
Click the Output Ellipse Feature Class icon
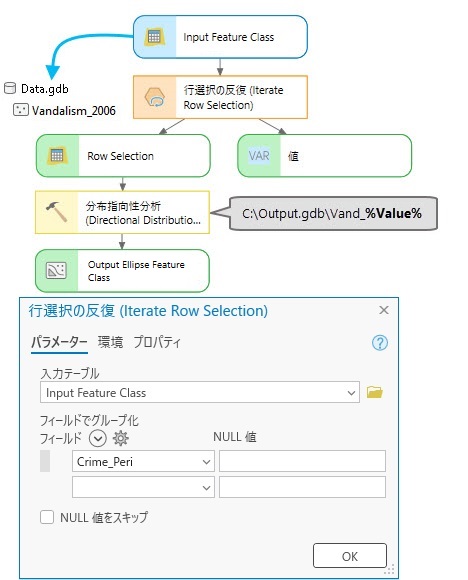coord(56,270)
